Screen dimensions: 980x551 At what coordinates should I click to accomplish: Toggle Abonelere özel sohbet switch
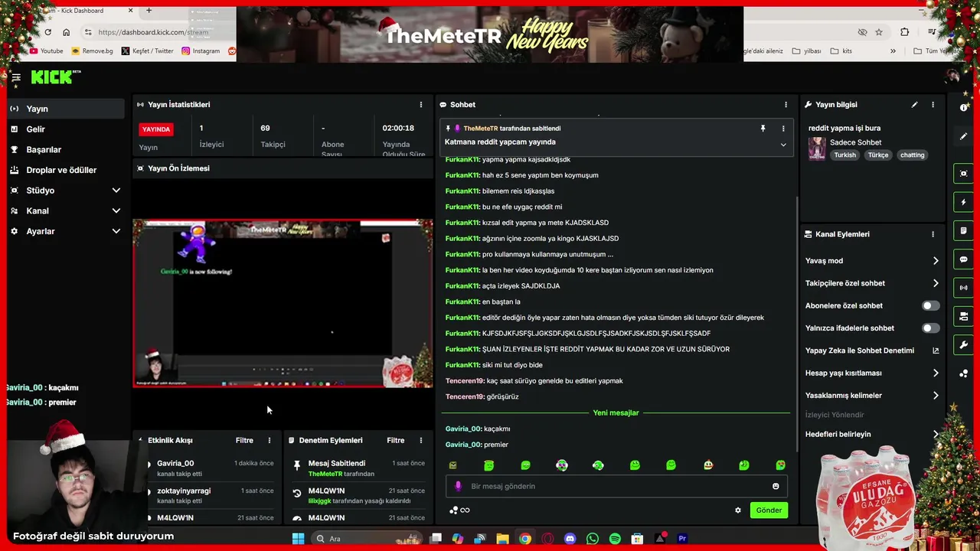(929, 305)
